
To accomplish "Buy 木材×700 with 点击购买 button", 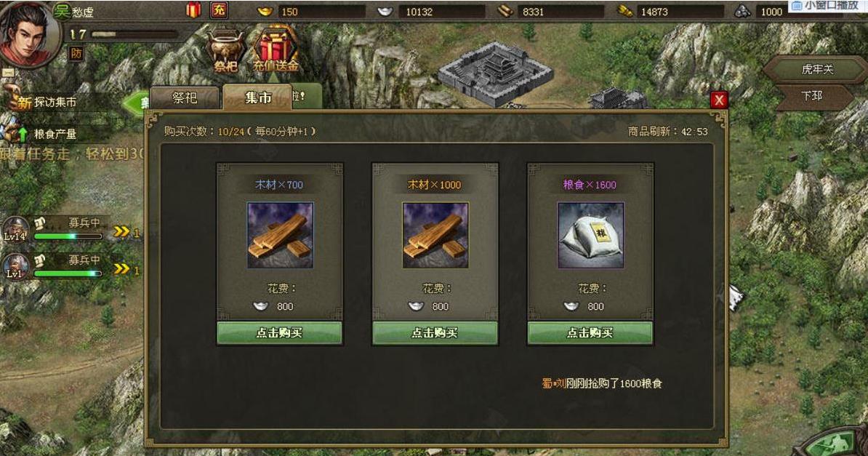I will 280,333.
